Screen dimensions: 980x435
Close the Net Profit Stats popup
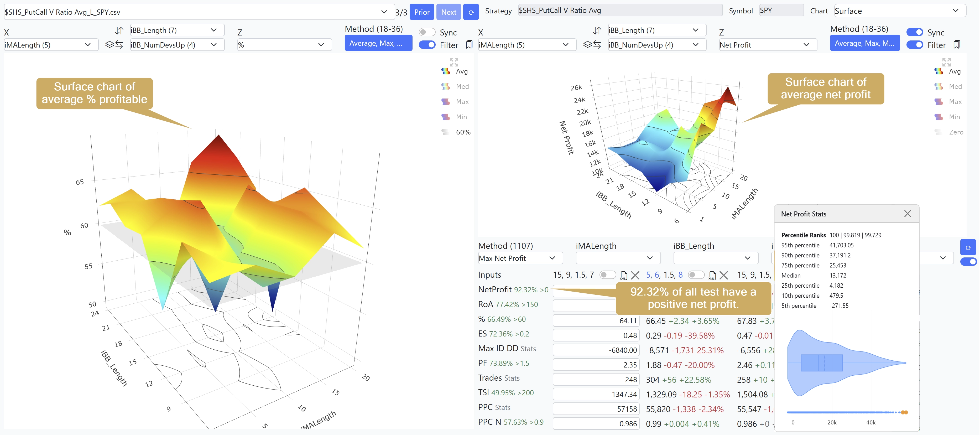[x=908, y=214]
